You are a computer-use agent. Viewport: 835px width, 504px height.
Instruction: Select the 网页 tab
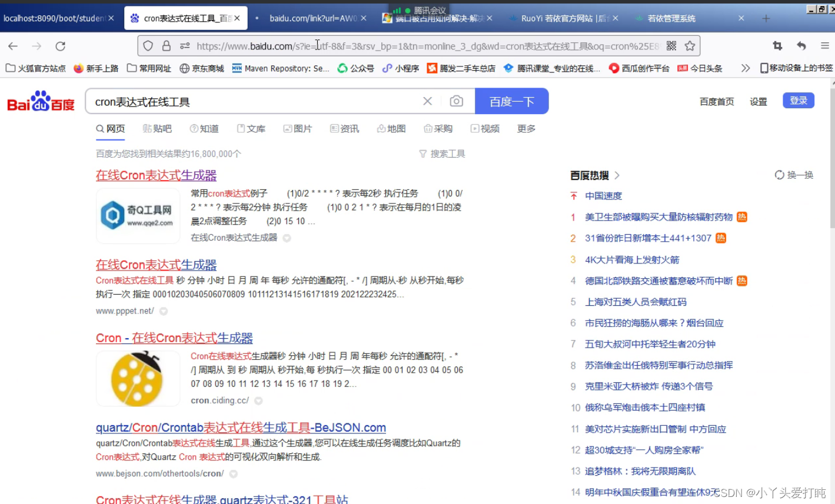pyautogui.click(x=111, y=129)
